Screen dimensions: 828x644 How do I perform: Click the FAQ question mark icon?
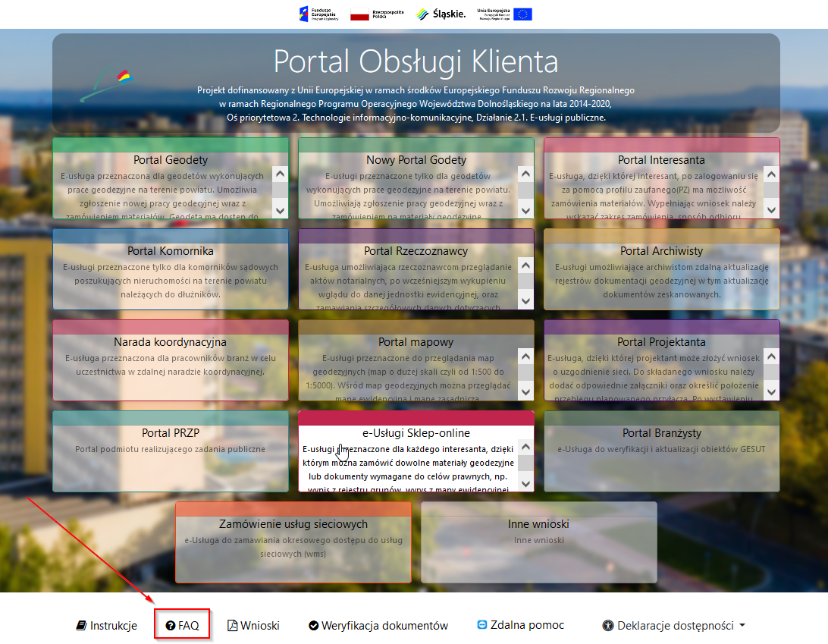point(171,626)
